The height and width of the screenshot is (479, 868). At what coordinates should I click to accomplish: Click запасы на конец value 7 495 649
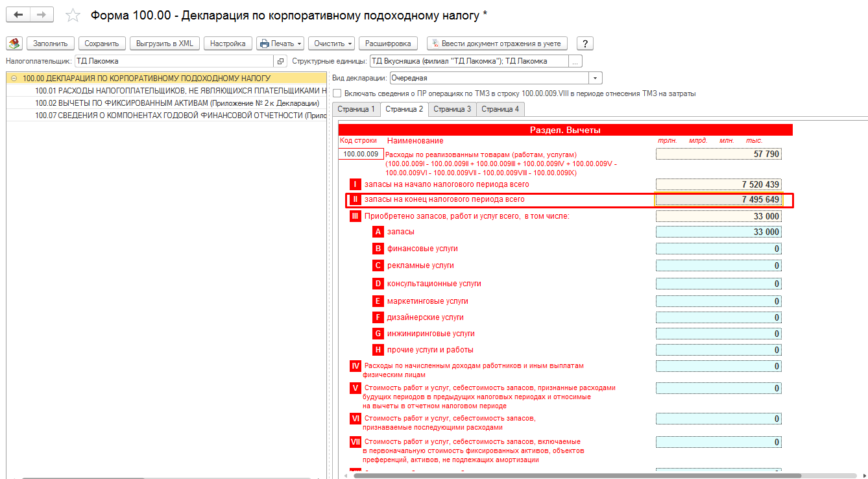coord(718,199)
